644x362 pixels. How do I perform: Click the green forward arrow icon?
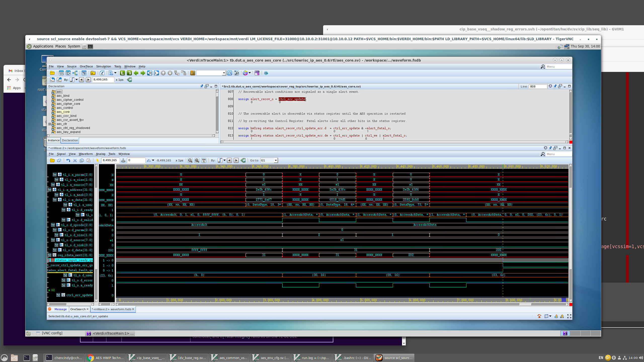143,73
